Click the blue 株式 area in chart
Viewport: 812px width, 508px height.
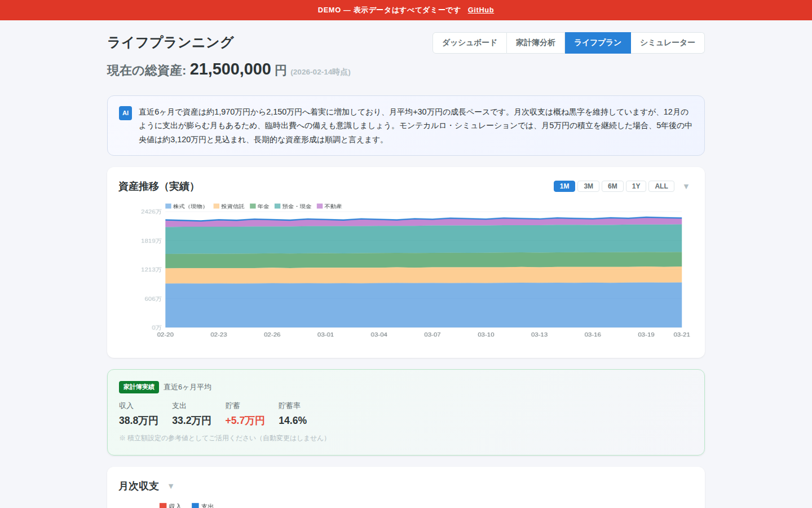(423, 306)
